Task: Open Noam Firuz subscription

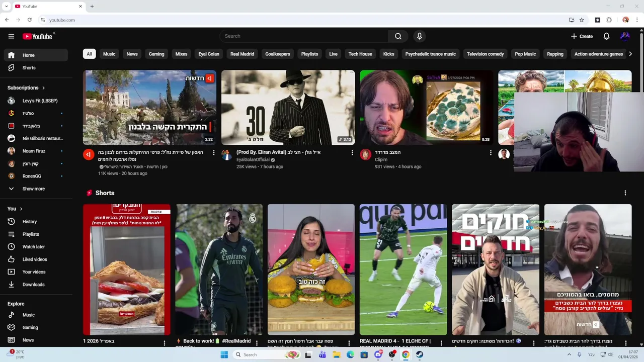Action: [36, 151]
